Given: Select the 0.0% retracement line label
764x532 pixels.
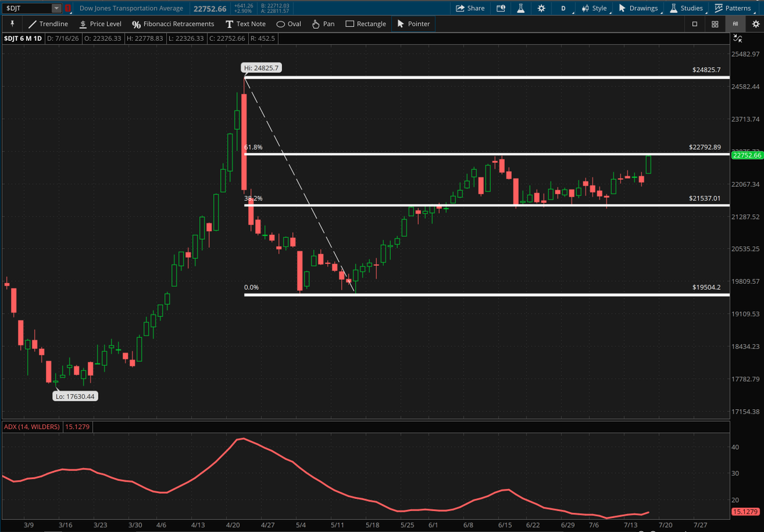Looking at the screenshot, I should (x=251, y=287).
